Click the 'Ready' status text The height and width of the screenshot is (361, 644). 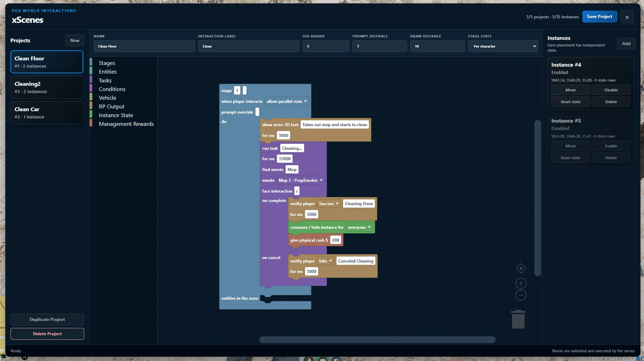16,351
